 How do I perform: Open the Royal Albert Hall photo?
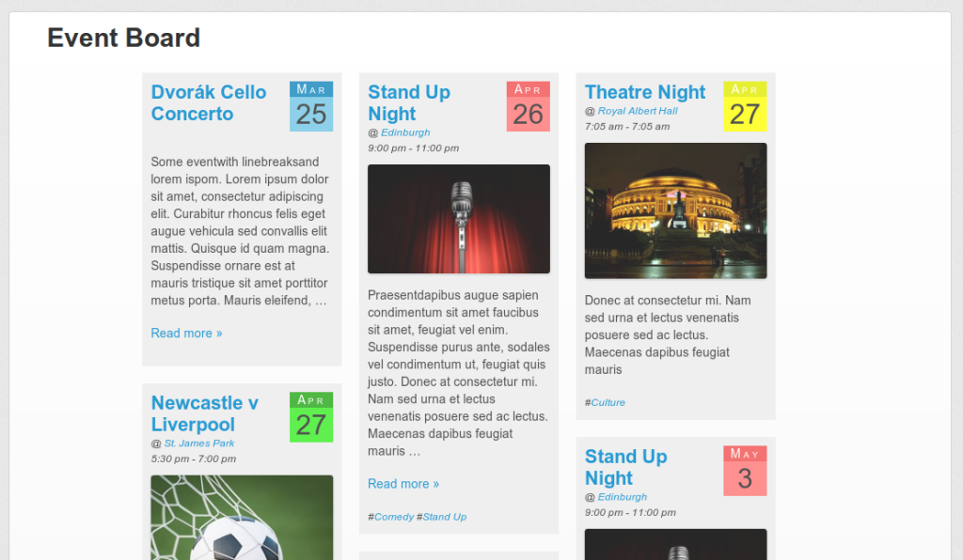(675, 210)
